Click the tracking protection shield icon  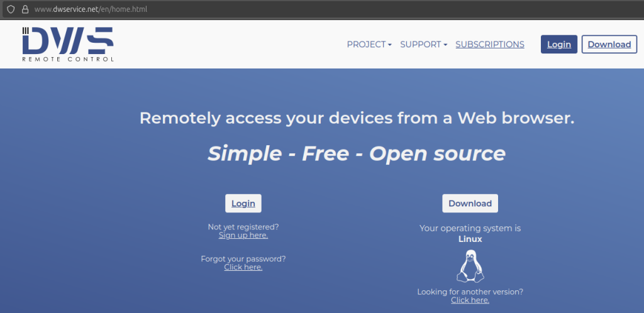click(11, 9)
